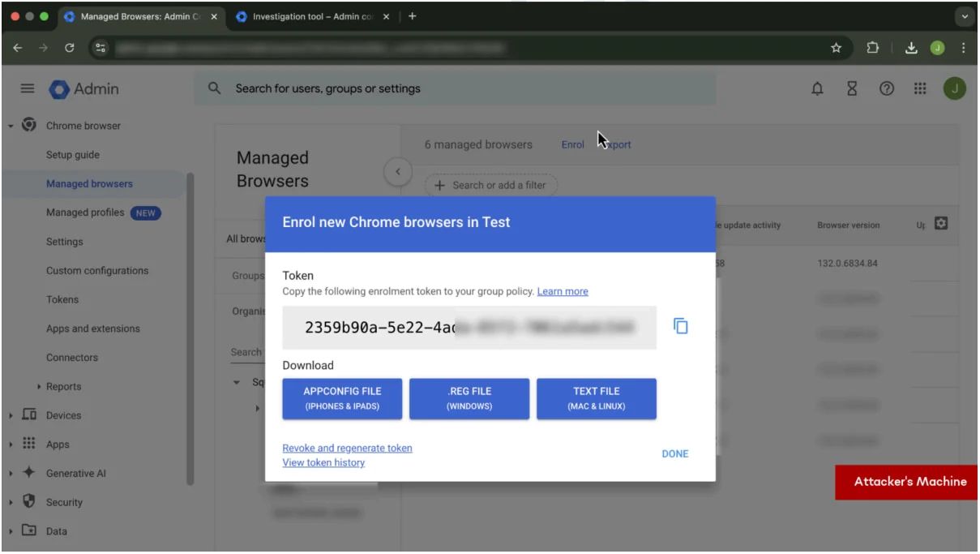Download the TEXT FILE for Mac & Linux
980x554 pixels.
(597, 398)
